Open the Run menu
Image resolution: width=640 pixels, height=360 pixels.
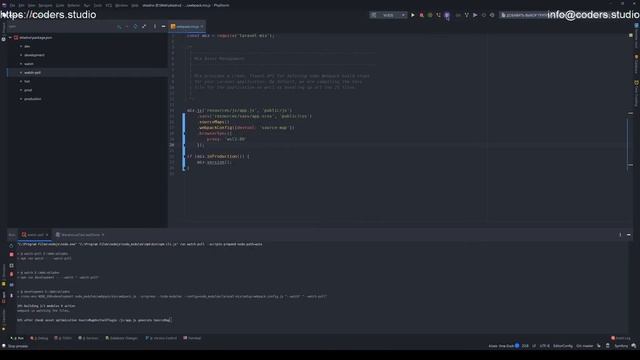click(x=87, y=5)
